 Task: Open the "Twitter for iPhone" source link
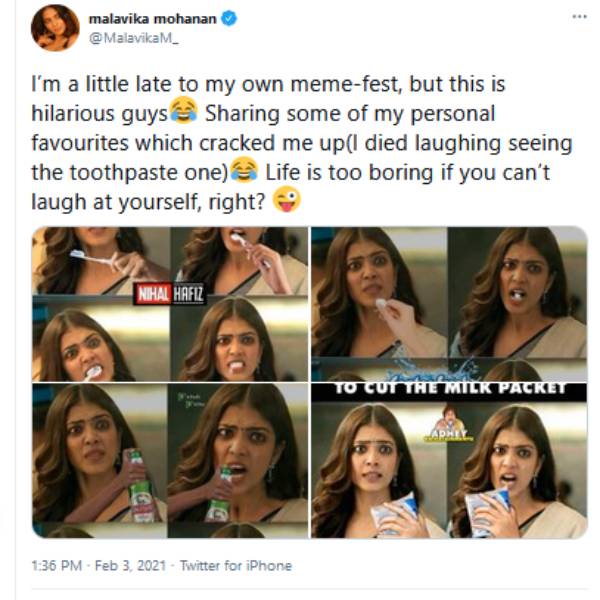click(x=236, y=566)
